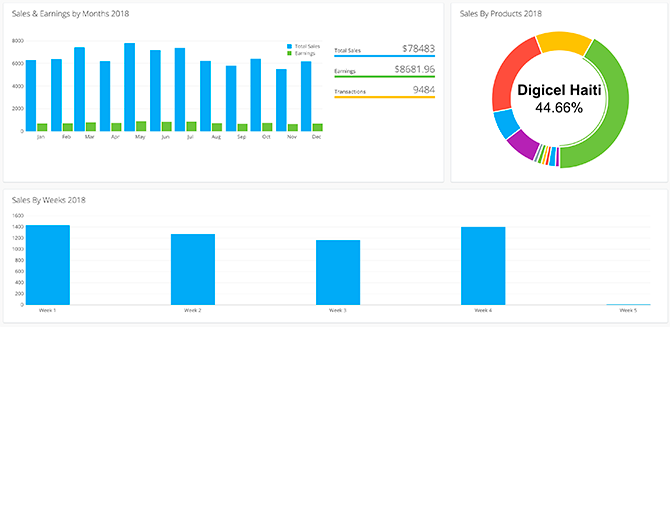This screenshot has height=510, width=670.
Task: Toggle the Total Sales legend item
Action: click(x=306, y=47)
